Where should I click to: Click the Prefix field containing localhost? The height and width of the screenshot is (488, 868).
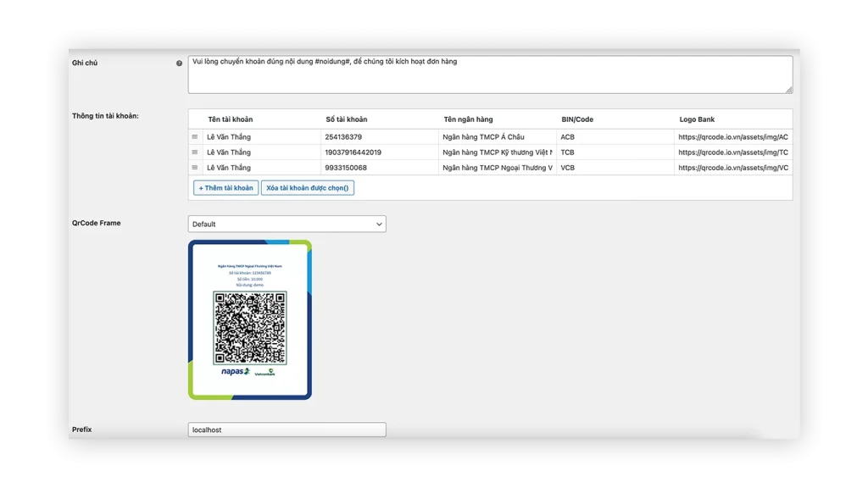(x=287, y=430)
